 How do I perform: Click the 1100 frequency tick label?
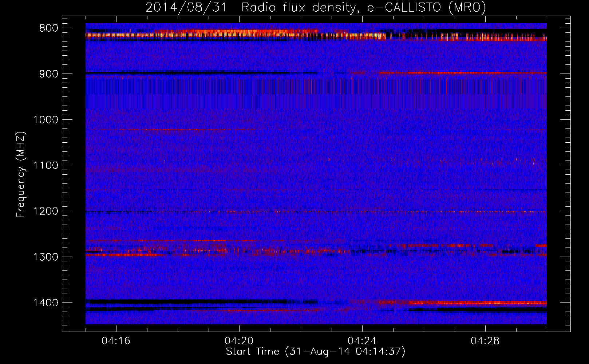point(46,166)
